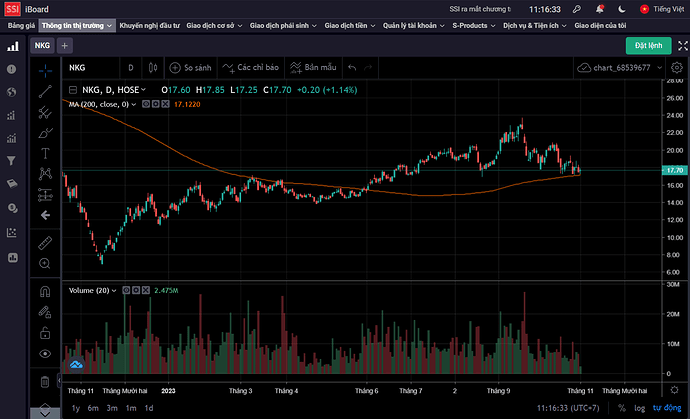Set chart range to 6m
This screenshot has height=419, width=690.
point(93,408)
